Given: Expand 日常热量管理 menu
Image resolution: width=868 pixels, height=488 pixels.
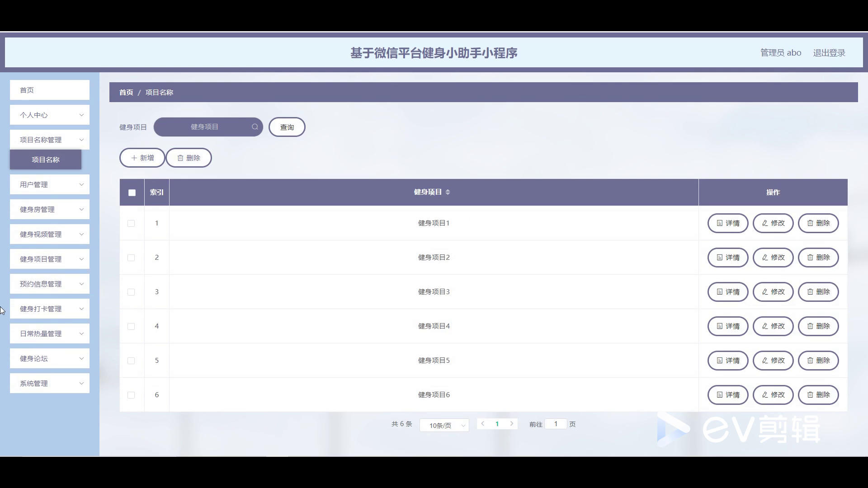Looking at the screenshot, I should (x=50, y=334).
